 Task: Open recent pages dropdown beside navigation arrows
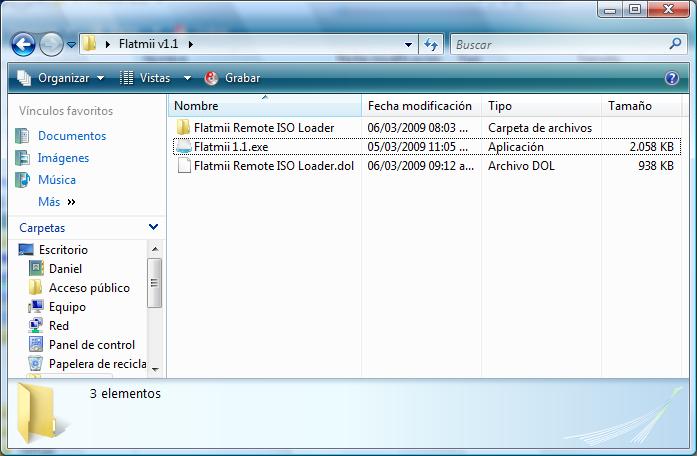(x=71, y=44)
